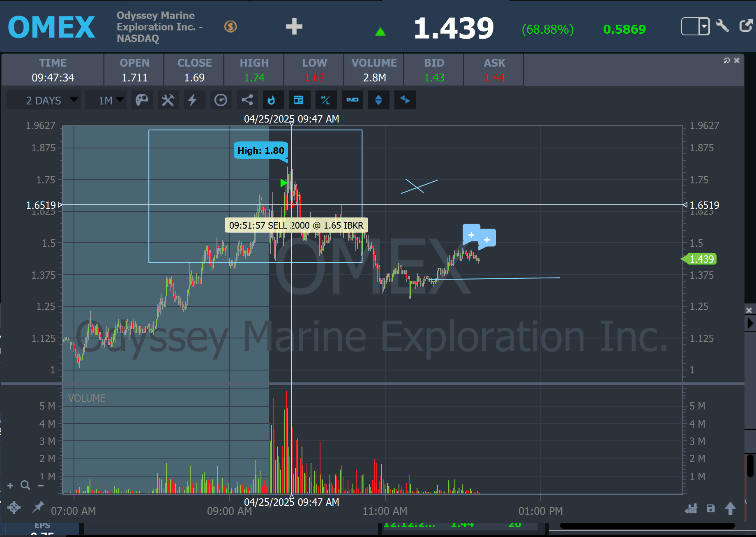
Task: Click the gauge/speedometer icon in chart toolbar
Action: click(x=221, y=100)
